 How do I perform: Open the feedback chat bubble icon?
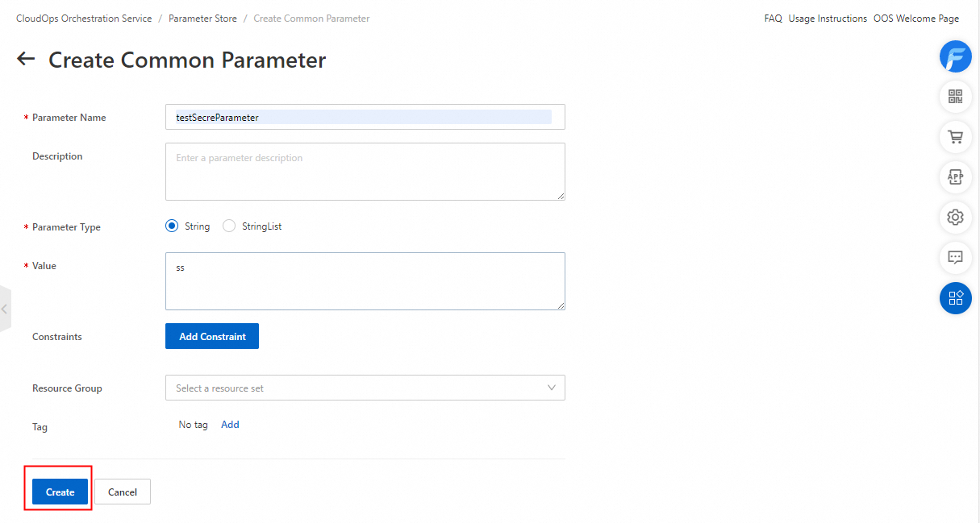click(x=956, y=257)
